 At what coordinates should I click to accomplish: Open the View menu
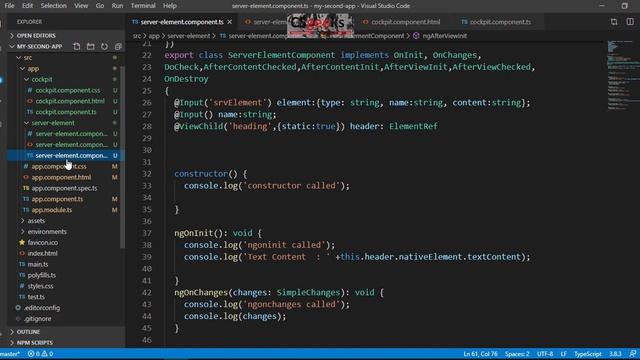[x=81, y=6]
